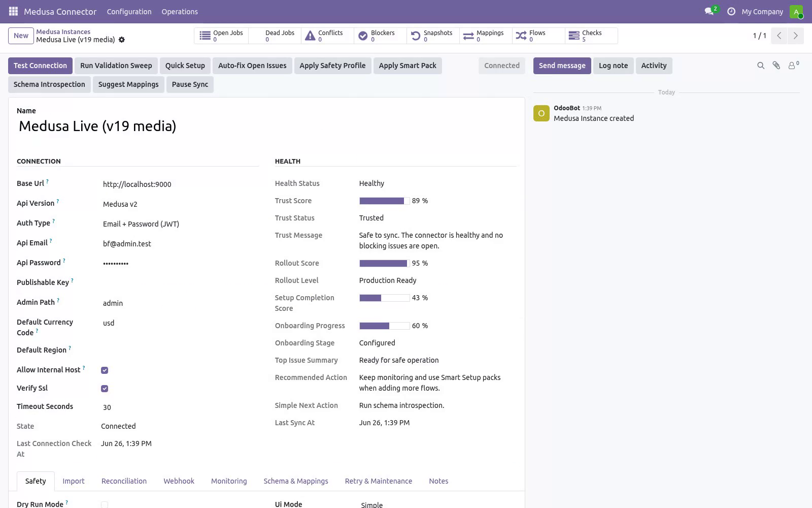The height and width of the screenshot is (508, 812).
Task: Click the Setup Completion Score progress bar
Action: click(x=384, y=298)
